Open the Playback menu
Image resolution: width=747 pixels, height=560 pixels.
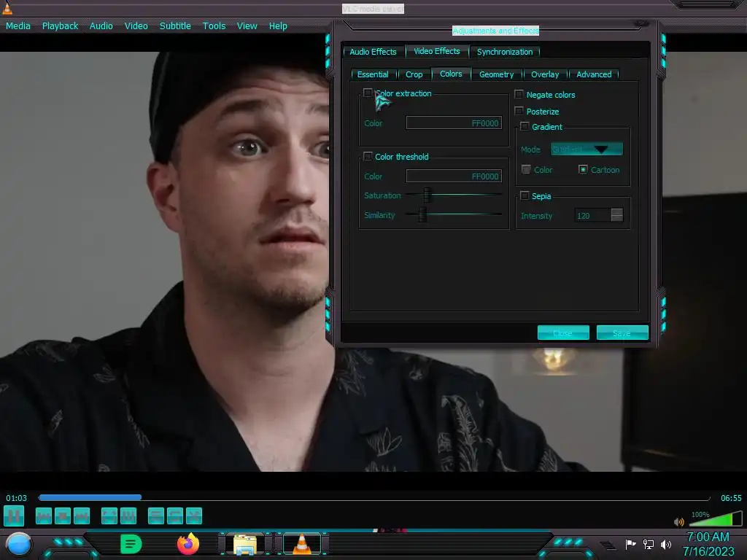point(60,26)
